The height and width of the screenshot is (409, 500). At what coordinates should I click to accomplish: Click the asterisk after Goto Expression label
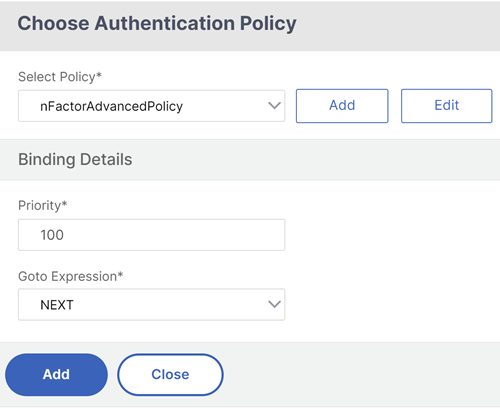pos(120,274)
